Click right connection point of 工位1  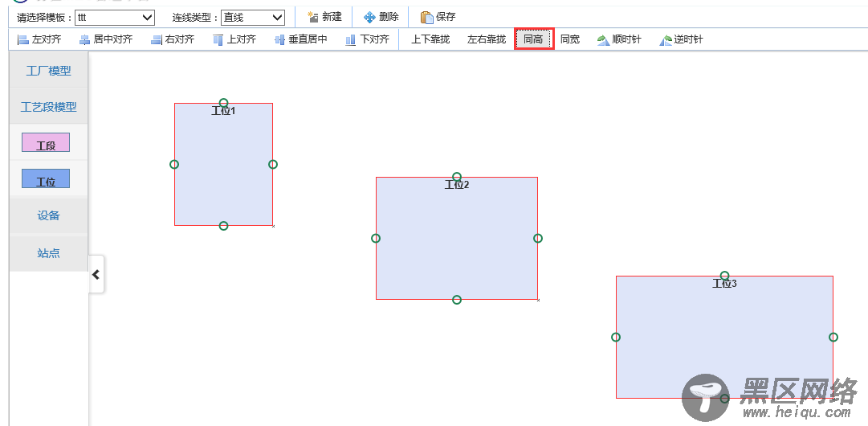[x=273, y=165]
